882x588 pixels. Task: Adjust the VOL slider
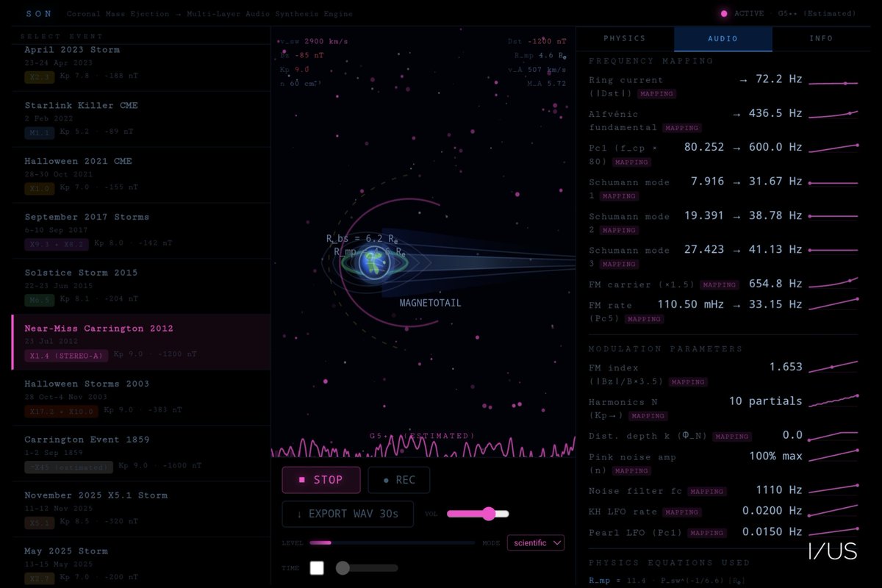click(x=478, y=514)
